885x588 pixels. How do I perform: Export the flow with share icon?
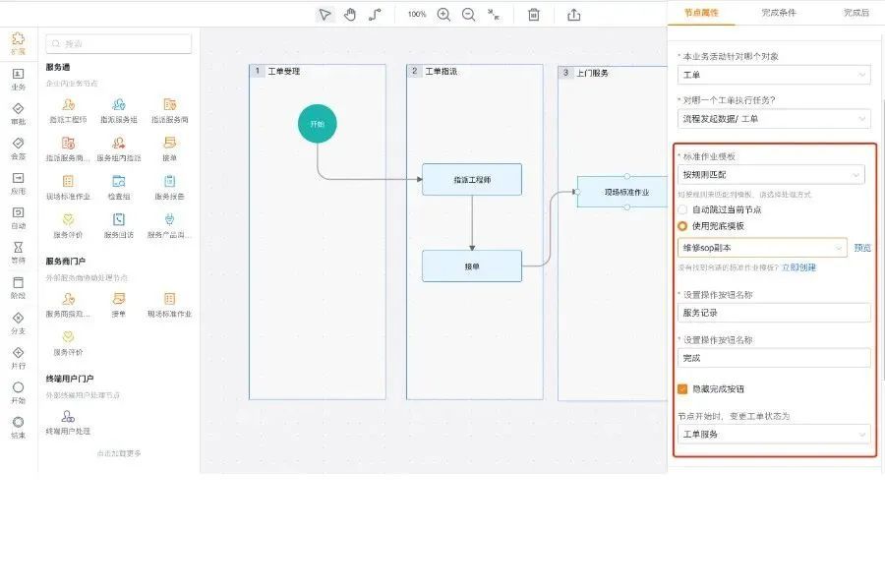(574, 15)
